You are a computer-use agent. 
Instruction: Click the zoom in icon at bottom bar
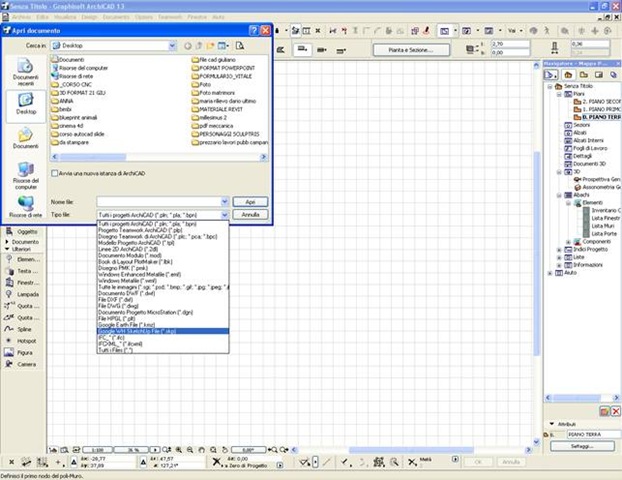179,450
